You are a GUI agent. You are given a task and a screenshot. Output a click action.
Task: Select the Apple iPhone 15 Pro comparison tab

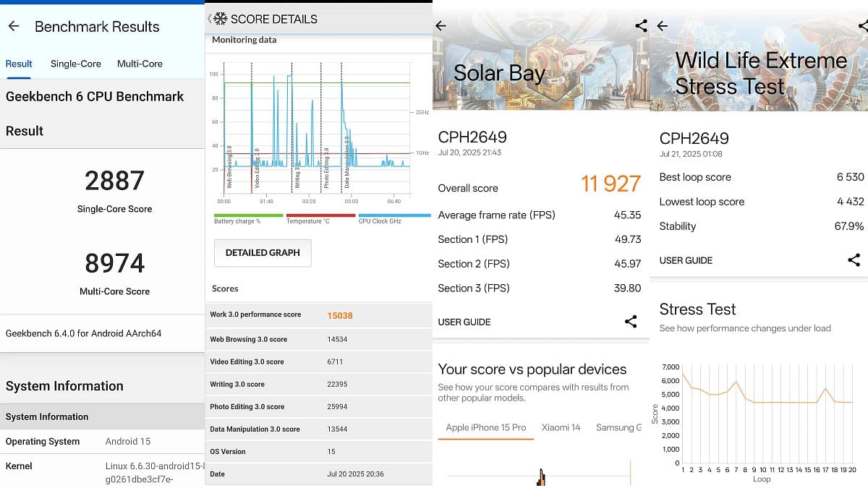pos(486,427)
